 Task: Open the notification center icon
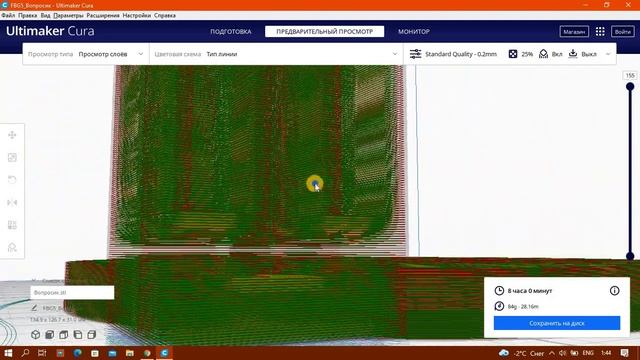pyautogui.click(x=625, y=353)
